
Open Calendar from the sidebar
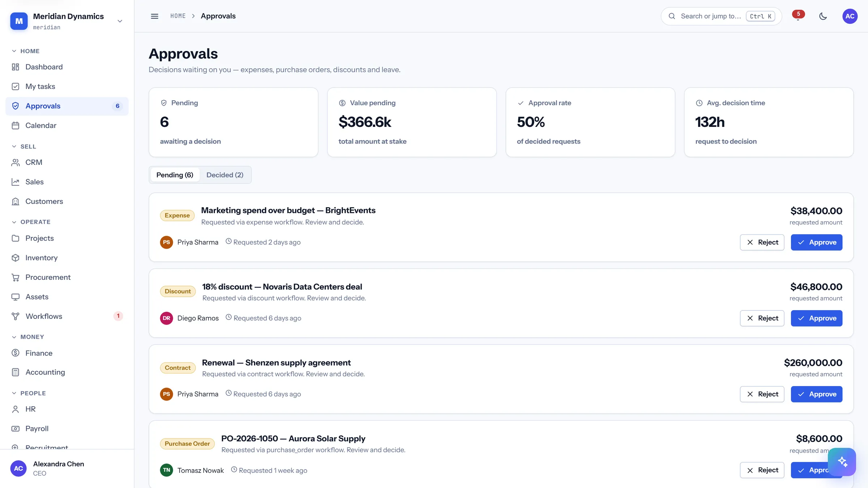[x=67, y=125]
